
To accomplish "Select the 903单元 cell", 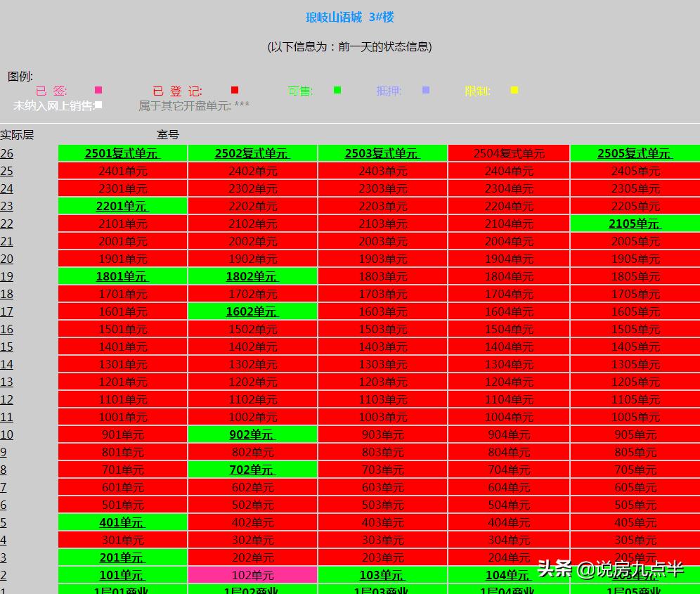I will pyautogui.click(x=382, y=434).
